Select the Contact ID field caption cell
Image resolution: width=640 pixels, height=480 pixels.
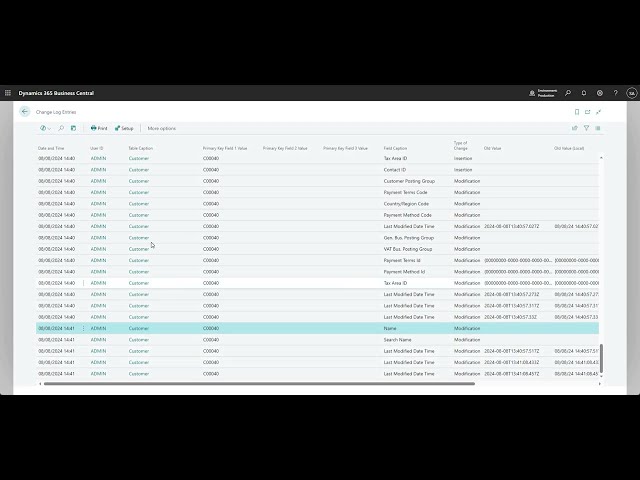pyautogui.click(x=395, y=170)
